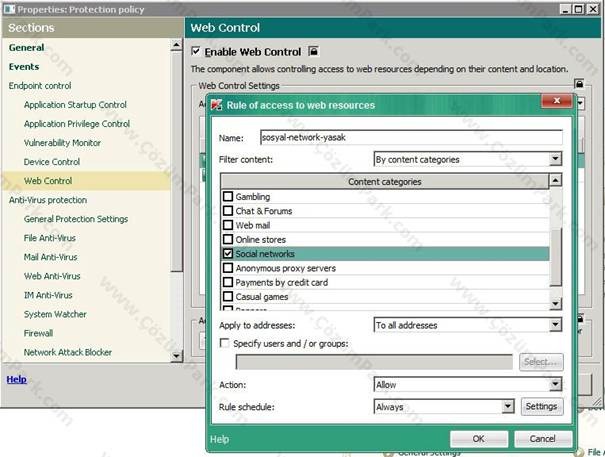Click the Settings button for rule schedule
This screenshot has width=605, height=457.
pos(542,406)
